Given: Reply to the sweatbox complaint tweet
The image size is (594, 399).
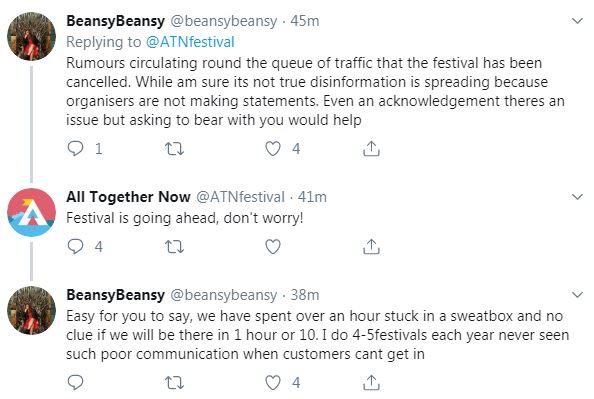Looking at the screenshot, I should coord(75,382).
